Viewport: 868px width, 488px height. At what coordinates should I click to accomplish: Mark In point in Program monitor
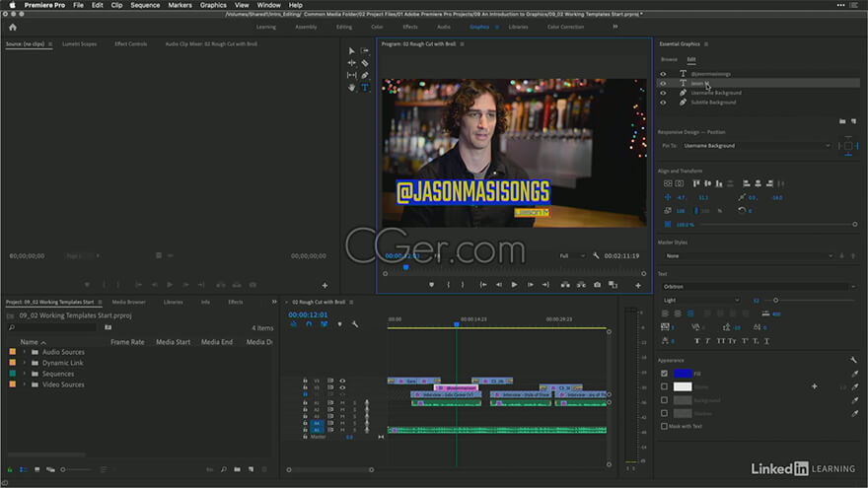click(x=449, y=284)
